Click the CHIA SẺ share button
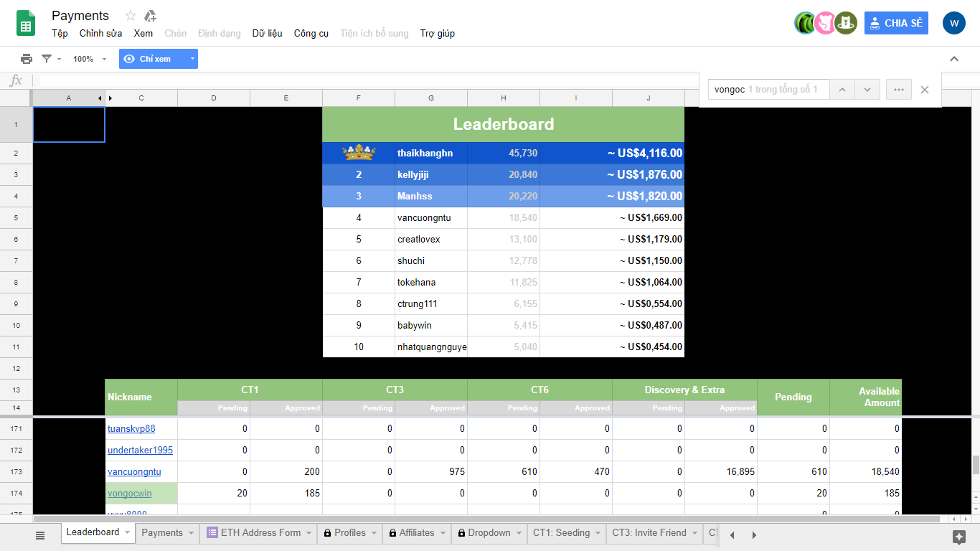This screenshot has width=980, height=551. [896, 23]
